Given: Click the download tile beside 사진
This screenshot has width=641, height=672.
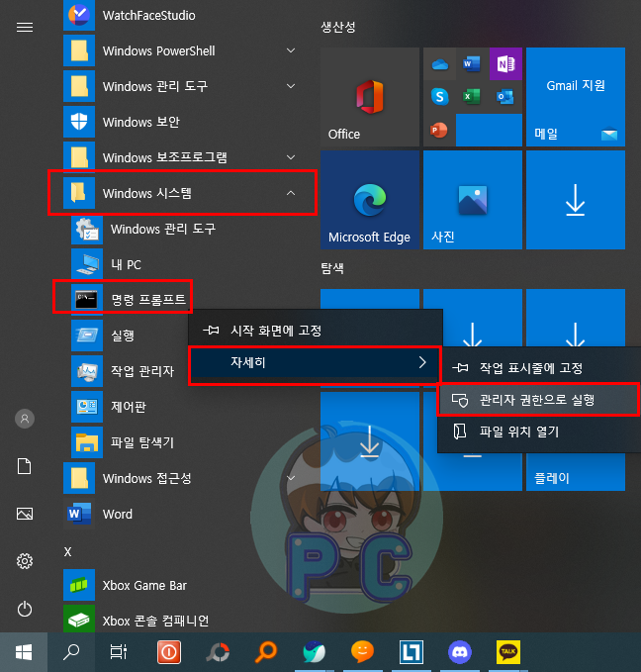Looking at the screenshot, I should (576, 200).
